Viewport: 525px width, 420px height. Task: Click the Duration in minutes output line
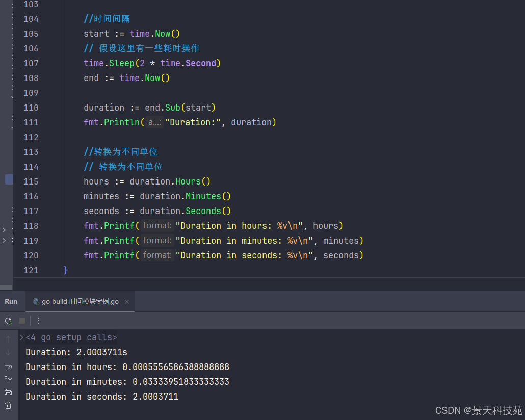coord(127,381)
